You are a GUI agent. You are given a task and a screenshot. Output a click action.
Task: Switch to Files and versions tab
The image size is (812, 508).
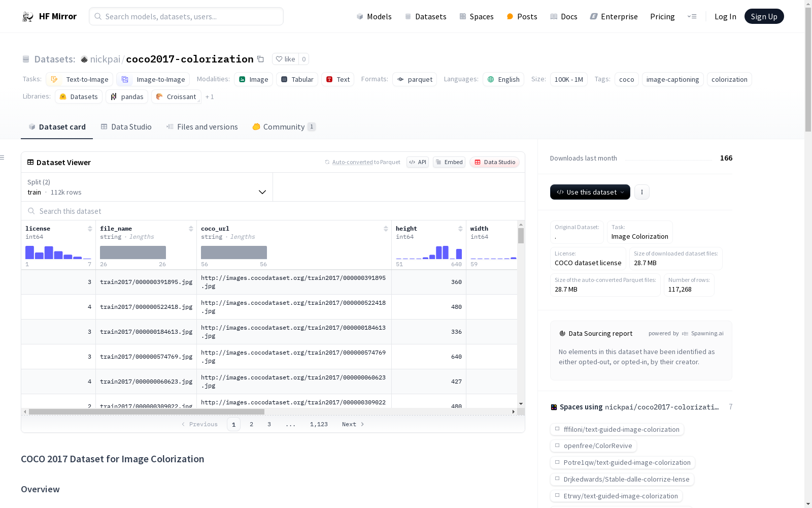click(202, 127)
